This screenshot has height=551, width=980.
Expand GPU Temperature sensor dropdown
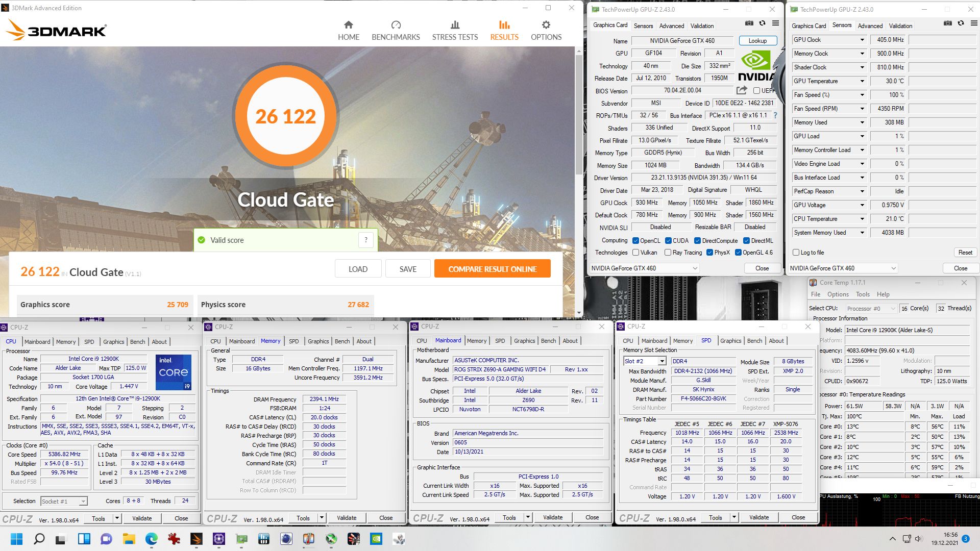862,81
